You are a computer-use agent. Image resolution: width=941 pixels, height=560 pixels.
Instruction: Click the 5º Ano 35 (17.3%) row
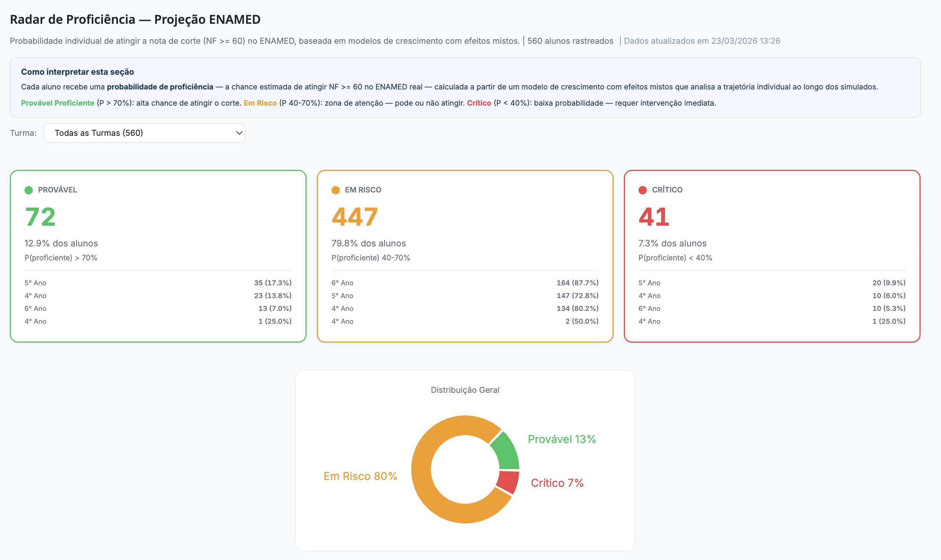pos(158,283)
